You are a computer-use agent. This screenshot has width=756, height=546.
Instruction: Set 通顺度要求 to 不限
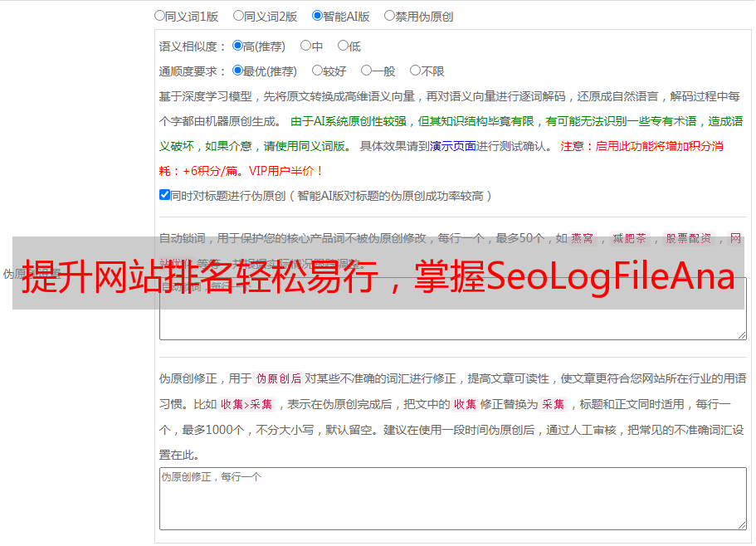[x=415, y=71]
